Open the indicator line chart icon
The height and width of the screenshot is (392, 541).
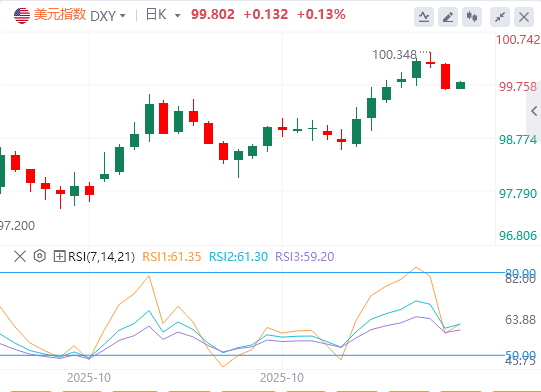pos(424,17)
